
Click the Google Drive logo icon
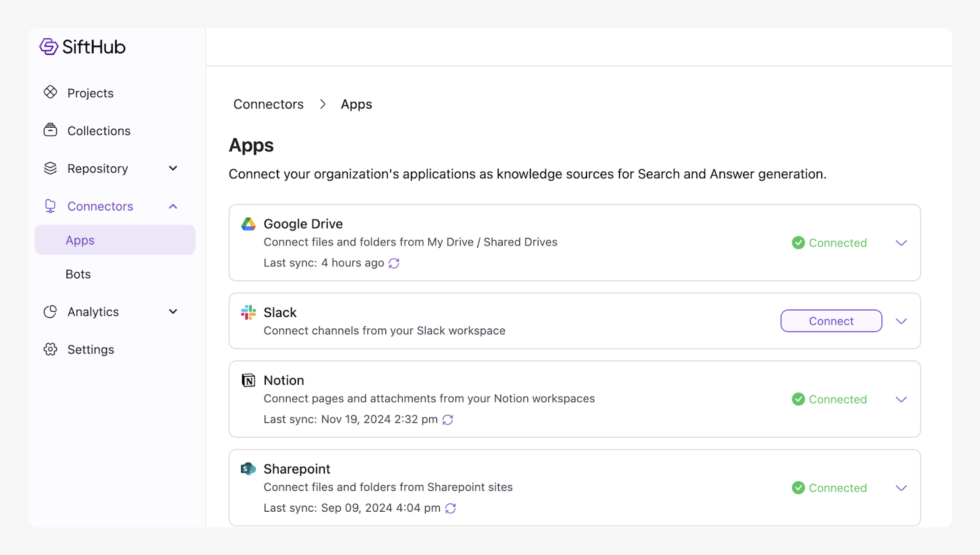(248, 224)
